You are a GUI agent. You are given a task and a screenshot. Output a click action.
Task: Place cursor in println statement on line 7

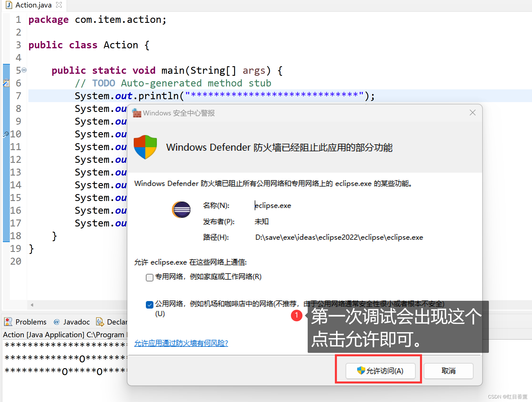tap(225, 96)
